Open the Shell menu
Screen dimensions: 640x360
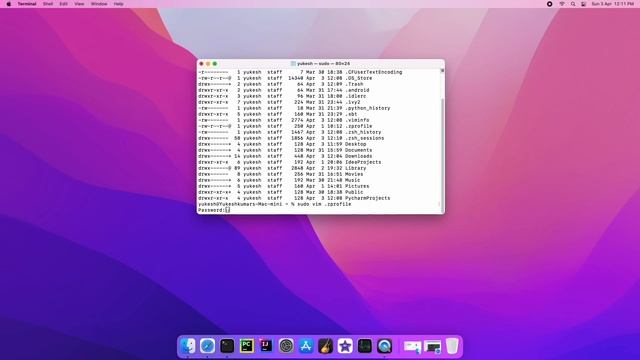(48, 4)
